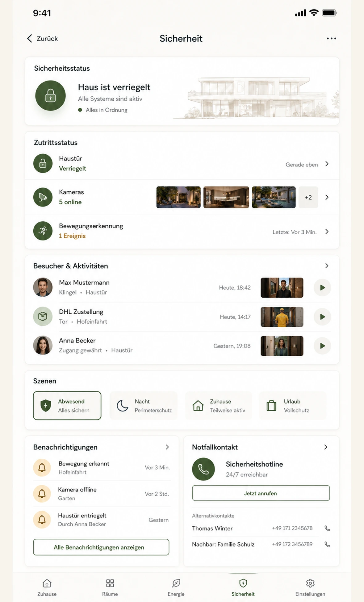
Task: Activate the Zuhause scene
Action: click(x=219, y=406)
